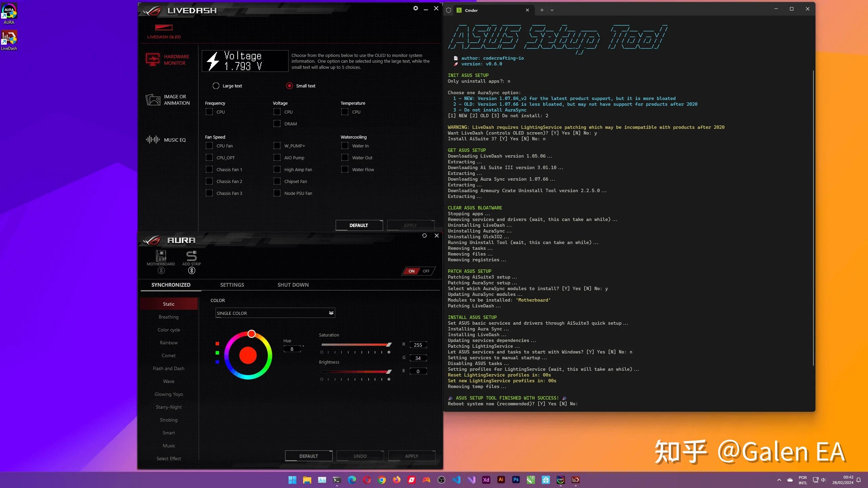Switch Aura lighting OFF
This screenshot has height=488, width=868.
tap(426, 271)
